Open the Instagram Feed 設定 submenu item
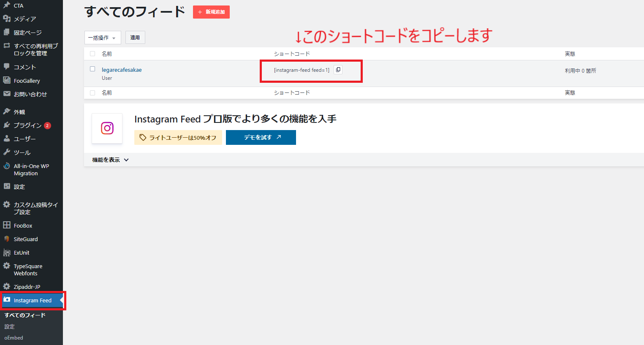This screenshot has height=345, width=644. (9, 326)
